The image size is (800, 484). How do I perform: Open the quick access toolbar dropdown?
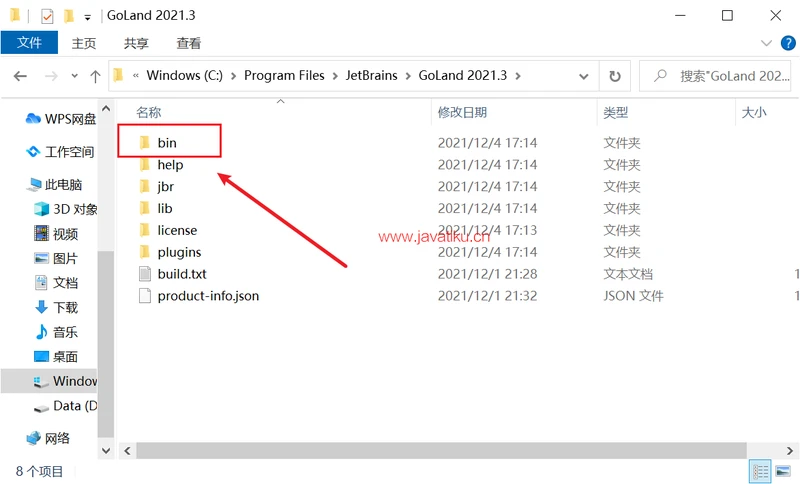[x=88, y=17]
